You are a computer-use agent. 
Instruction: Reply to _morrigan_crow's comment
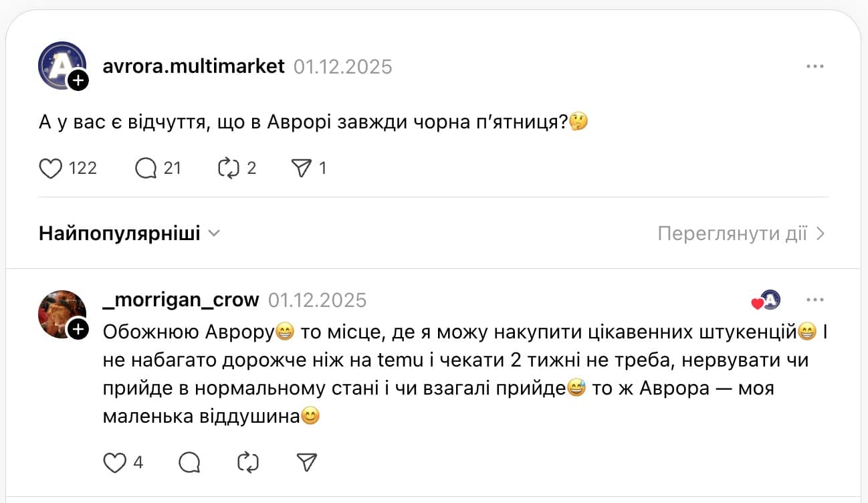(x=189, y=462)
